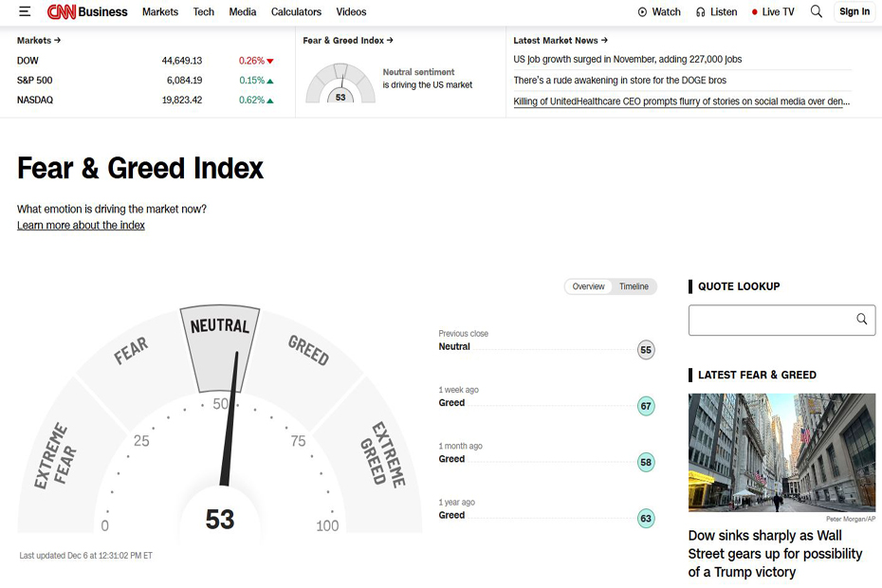Click the S&P 500 green up arrow
Image resolution: width=882 pixels, height=588 pixels.
tap(270, 81)
